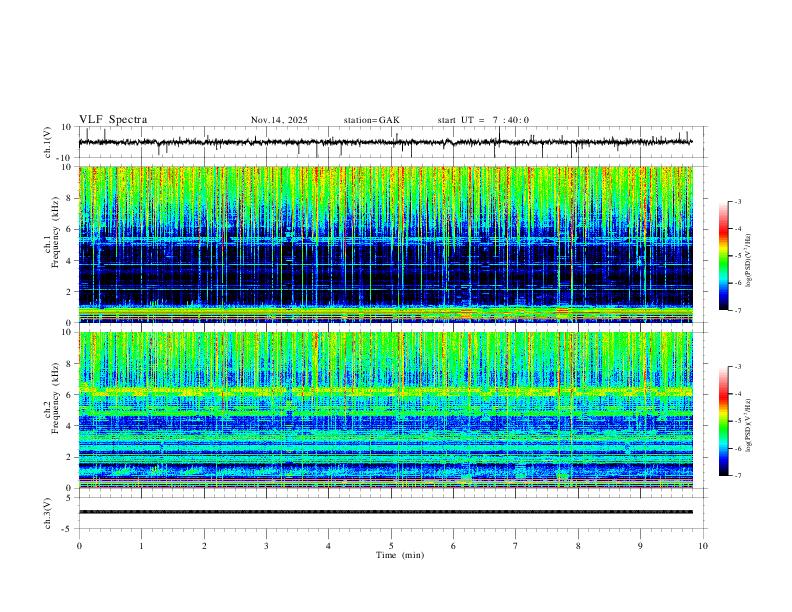
Task: Click the ch.1 black waveform trace
Action: [385, 142]
